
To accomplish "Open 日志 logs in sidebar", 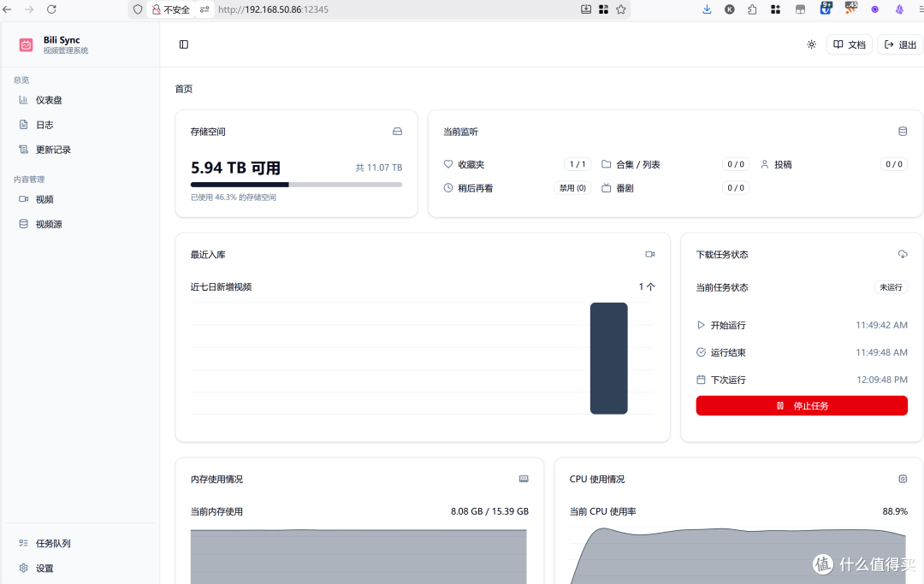I will pos(44,125).
